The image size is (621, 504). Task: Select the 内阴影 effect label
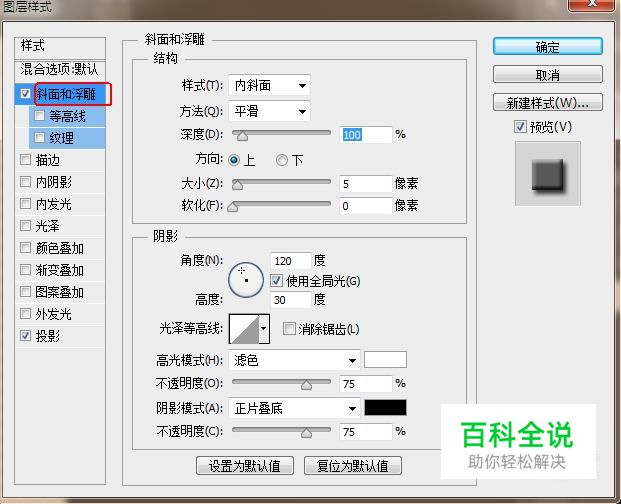click(x=53, y=182)
